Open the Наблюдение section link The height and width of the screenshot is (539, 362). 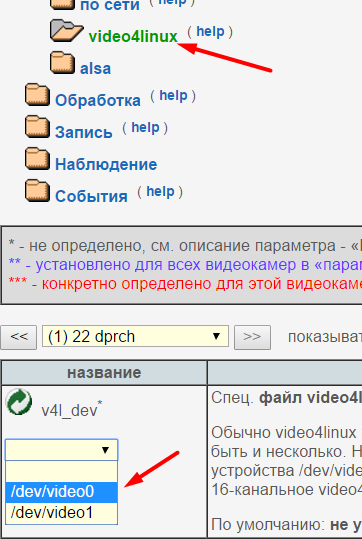[106, 164]
